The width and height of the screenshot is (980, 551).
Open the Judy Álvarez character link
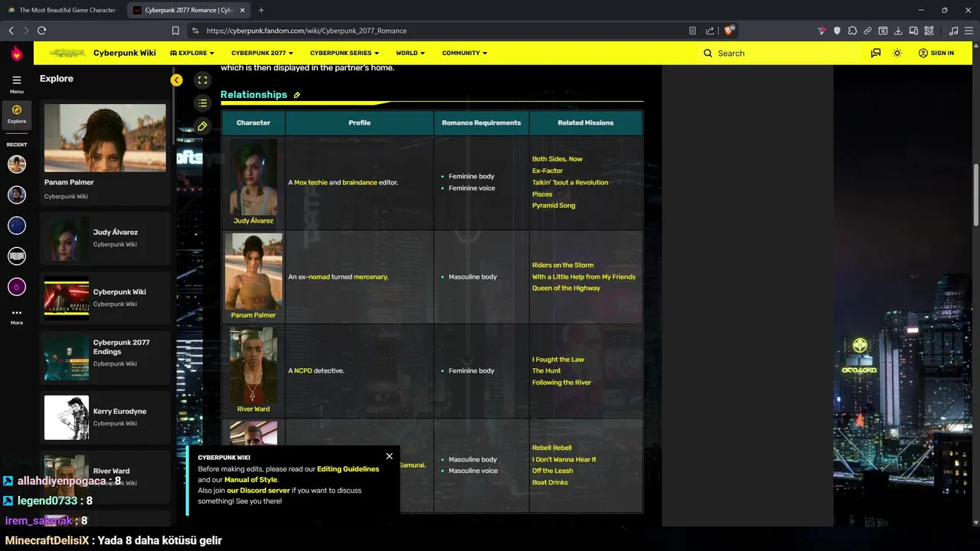pyautogui.click(x=253, y=220)
